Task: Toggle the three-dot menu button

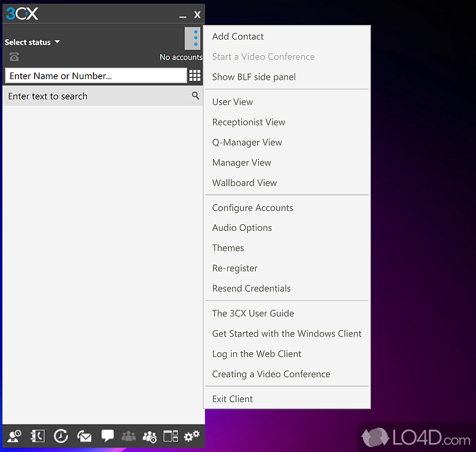Action: (193, 39)
